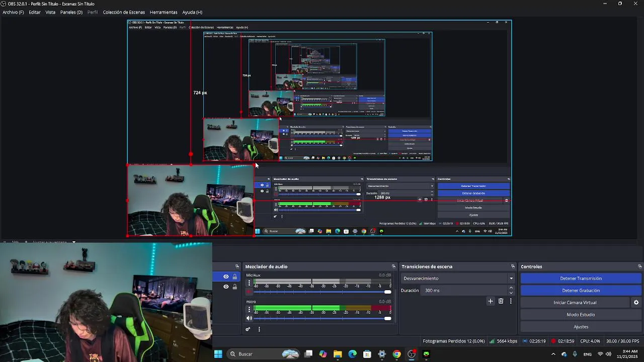644x362 pixels.
Task: Open Task View from the taskbar
Action: (x=308, y=354)
